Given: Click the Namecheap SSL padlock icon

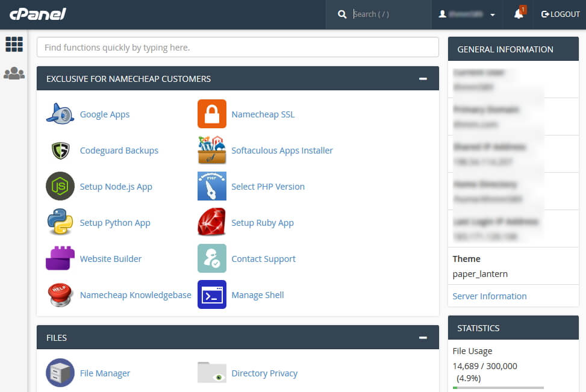Looking at the screenshot, I should click(212, 114).
